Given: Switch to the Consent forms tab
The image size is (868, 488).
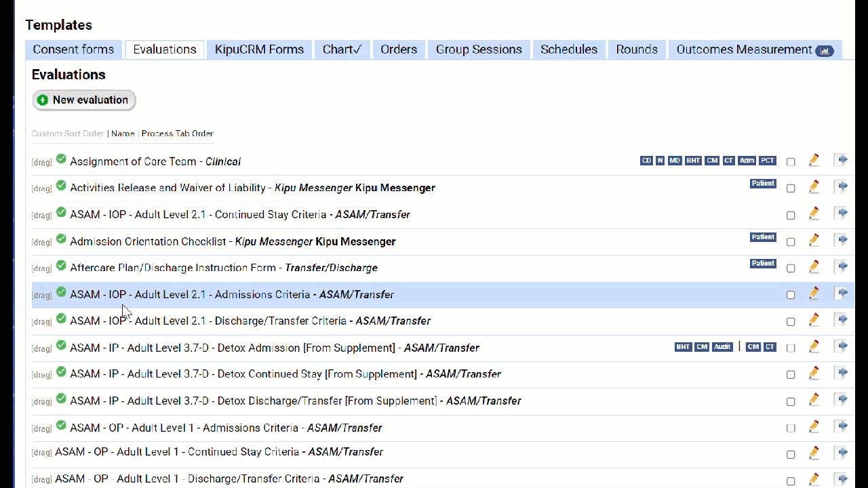Looking at the screenshot, I should [x=73, y=49].
